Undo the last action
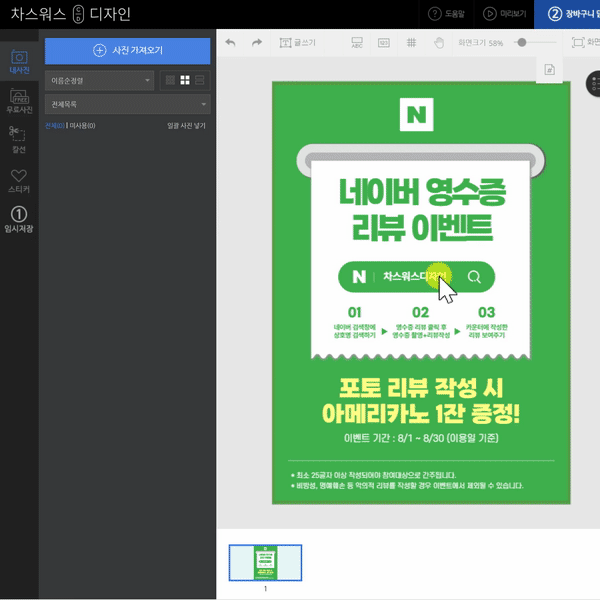Screen dimensions: 600x600 pos(230,42)
